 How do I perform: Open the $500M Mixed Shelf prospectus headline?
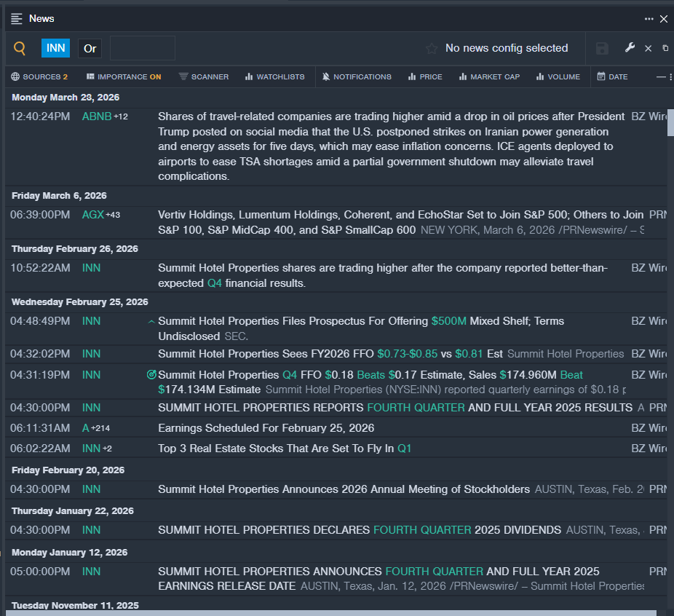pos(361,321)
